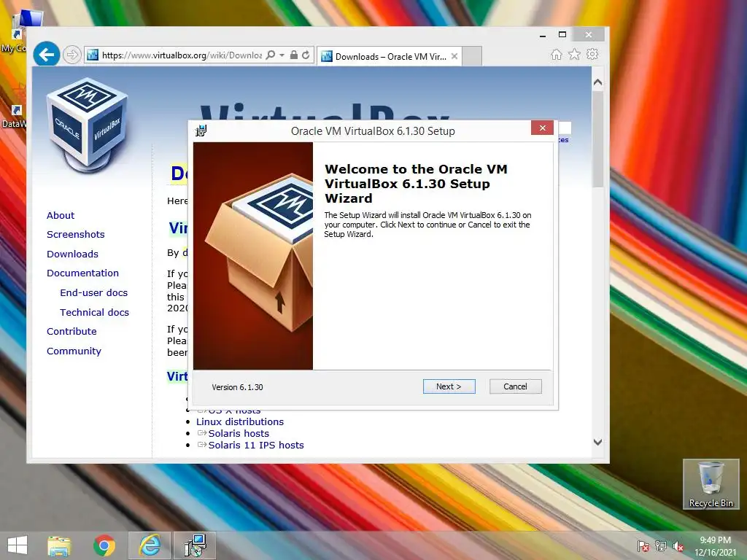Open Linux distributions link

coord(239,422)
